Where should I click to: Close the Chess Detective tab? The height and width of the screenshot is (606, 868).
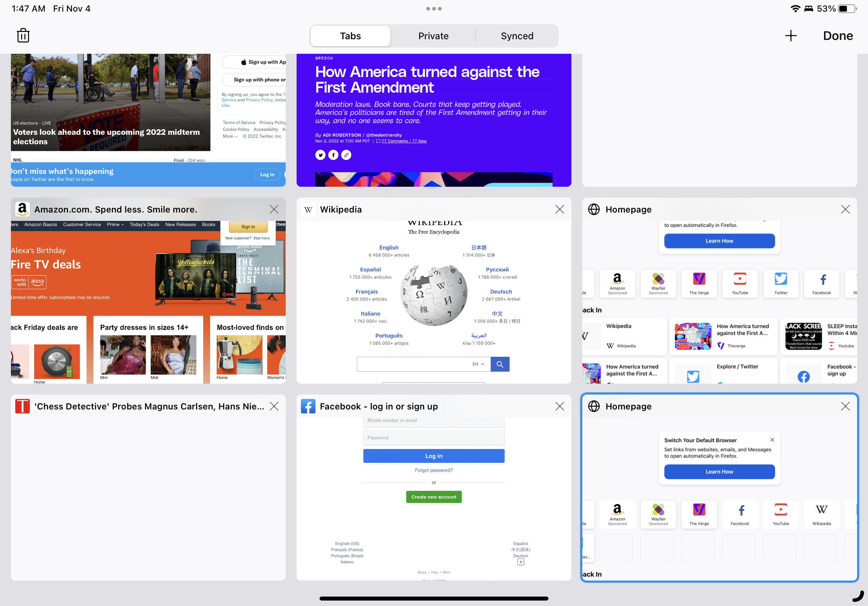coord(274,406)
